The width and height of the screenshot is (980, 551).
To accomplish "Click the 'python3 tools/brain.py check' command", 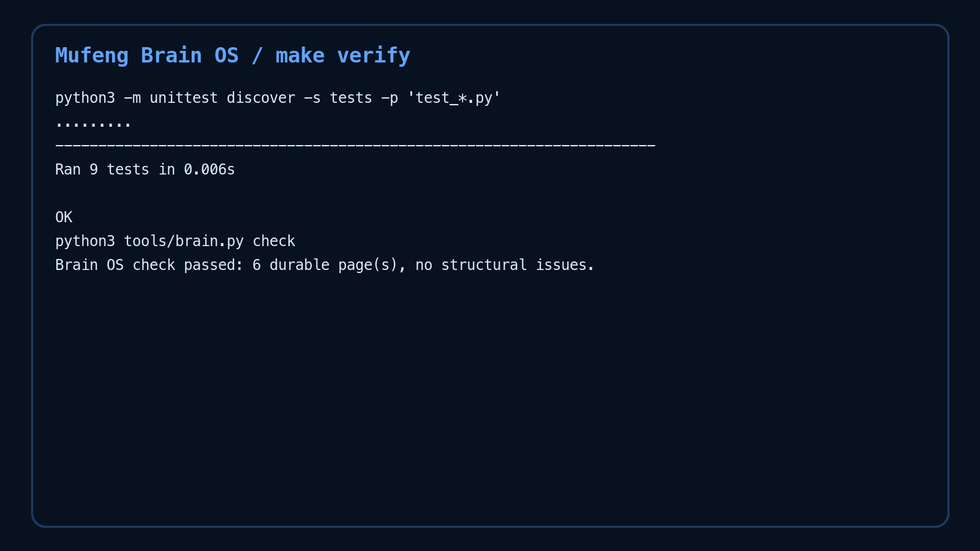I will [x=175, y=241].
